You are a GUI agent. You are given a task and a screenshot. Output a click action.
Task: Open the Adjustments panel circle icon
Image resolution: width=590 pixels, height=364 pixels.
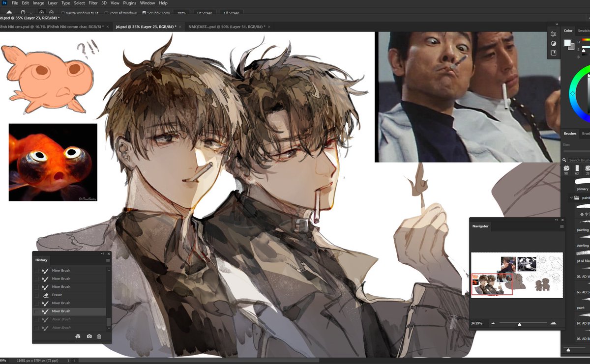[554, 43]
